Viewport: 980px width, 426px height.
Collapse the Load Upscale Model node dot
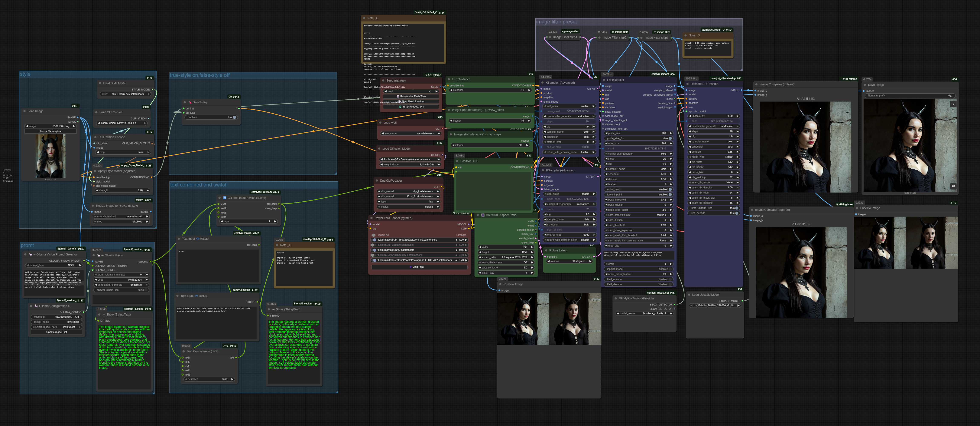tap(689, 295)
